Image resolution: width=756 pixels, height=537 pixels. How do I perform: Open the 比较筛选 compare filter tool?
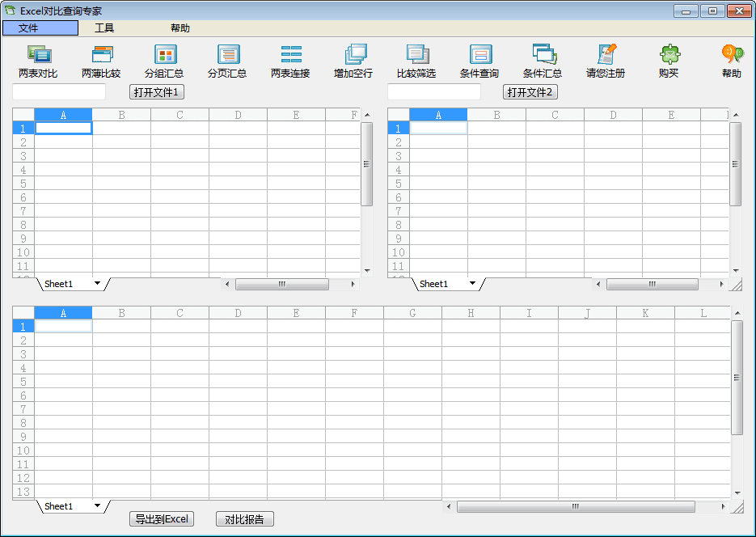[416, 55]
